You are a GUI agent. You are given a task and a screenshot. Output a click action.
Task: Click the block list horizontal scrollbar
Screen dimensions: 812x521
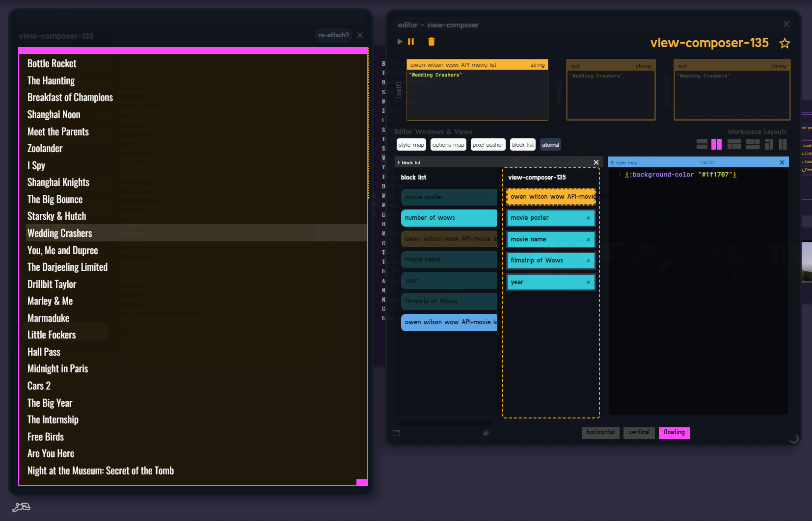(x=446, y=423)
